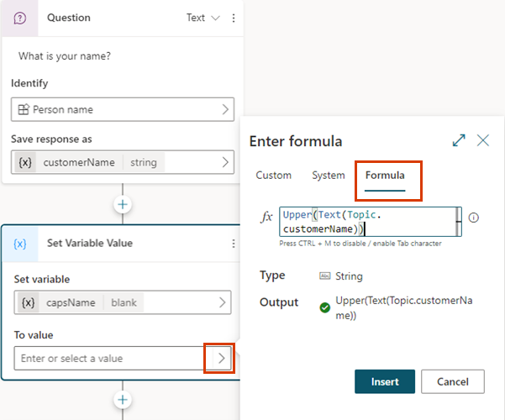Screen dimensions: 505x420
Task: Expand the customerName variable selector
Action: coord(225,162)
